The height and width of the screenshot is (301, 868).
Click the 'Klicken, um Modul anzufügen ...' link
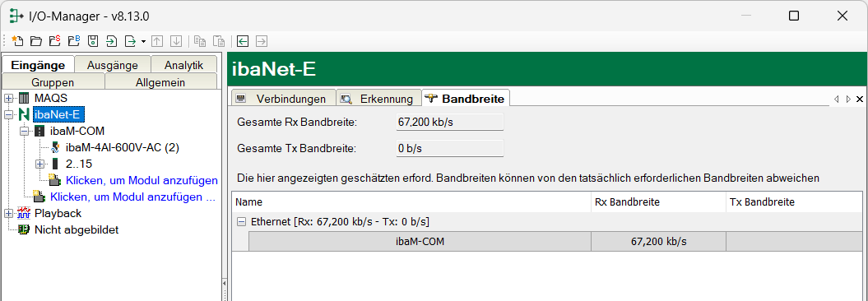[x=132, y=197]
